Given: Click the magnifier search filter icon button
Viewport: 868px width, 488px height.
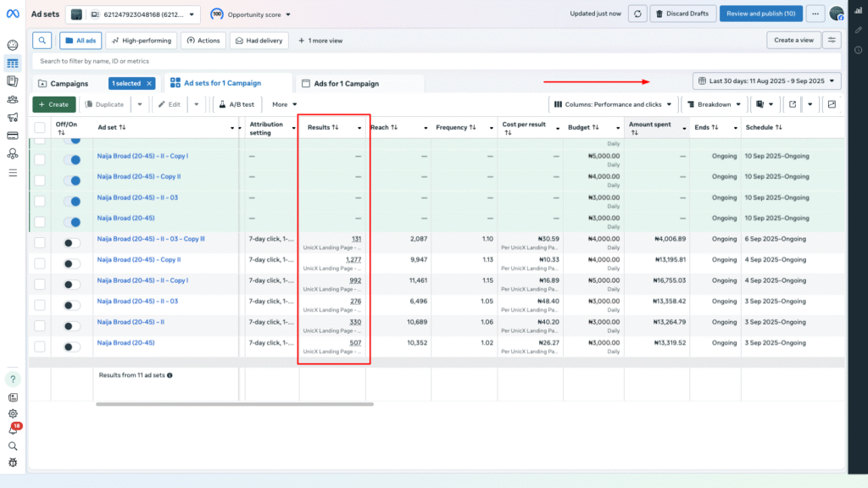Looking at the screenshot, I should 42,41.
